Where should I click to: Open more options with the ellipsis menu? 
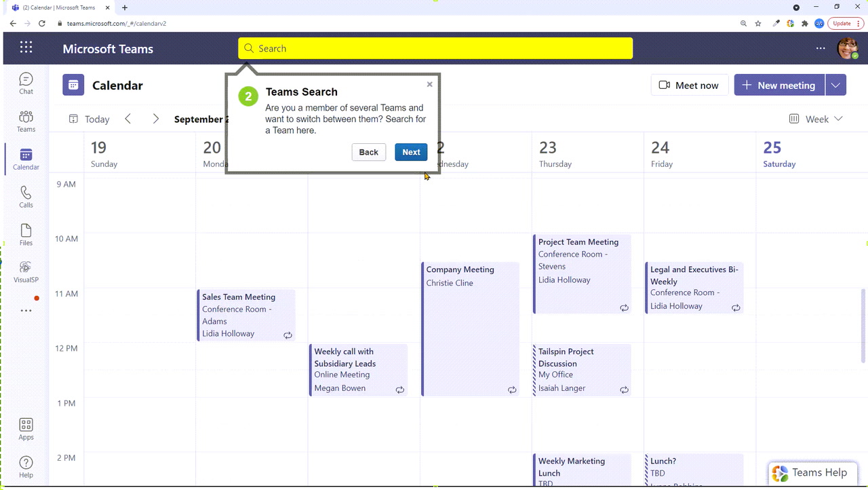tap(821, 48)
